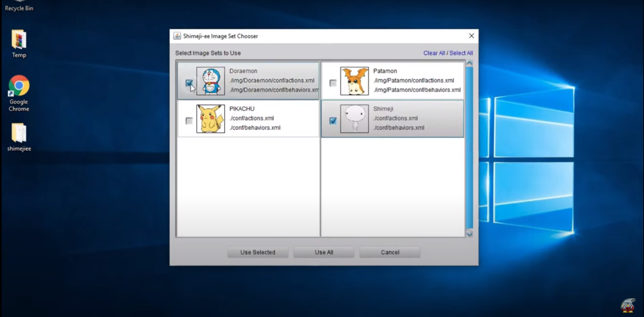This screenshot has width=644, height=317.
Task: Click './img/Patamon/conf/behaviors.xml' path text
Action: click(417, 90)
